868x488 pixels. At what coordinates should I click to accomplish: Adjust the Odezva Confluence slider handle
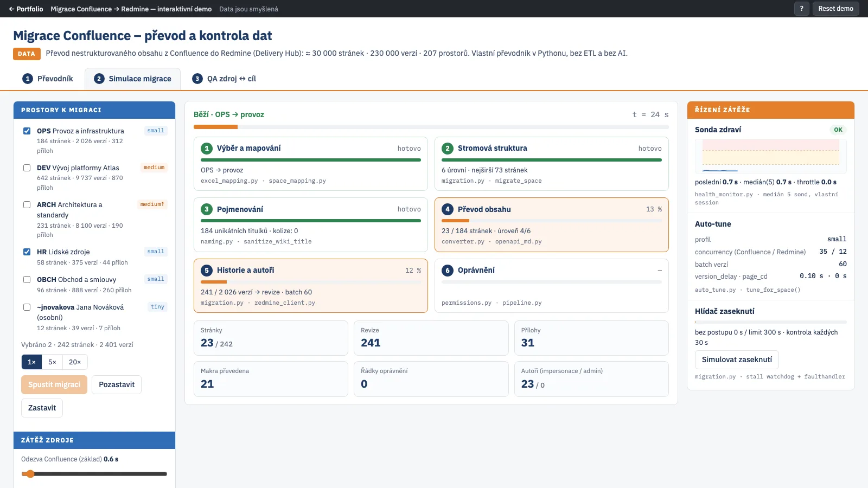click(30, 474)
